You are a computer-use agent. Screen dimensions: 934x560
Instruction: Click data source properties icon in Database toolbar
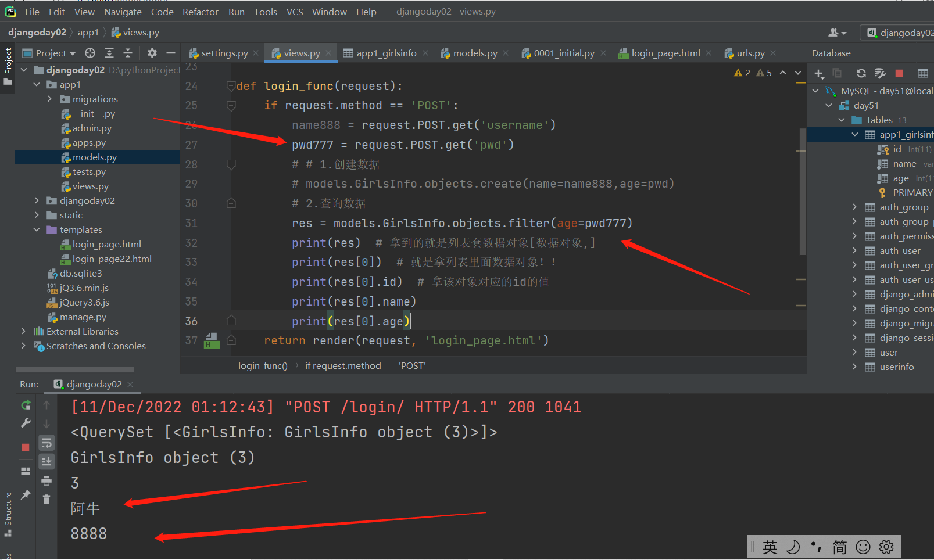point(880,73)
